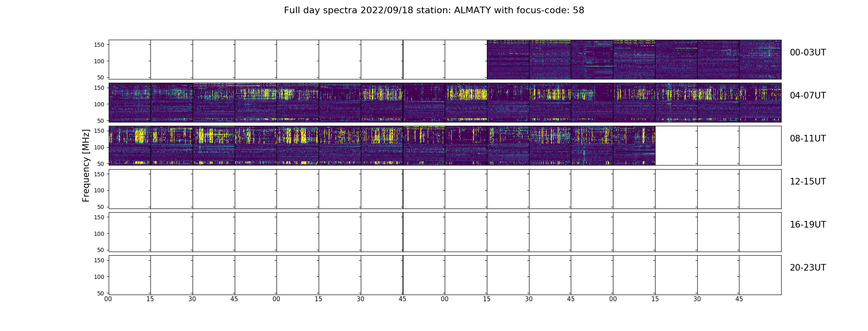Click the 50 tick of the 00-03UT row
868x331 pixels.
tap(101, 77)
